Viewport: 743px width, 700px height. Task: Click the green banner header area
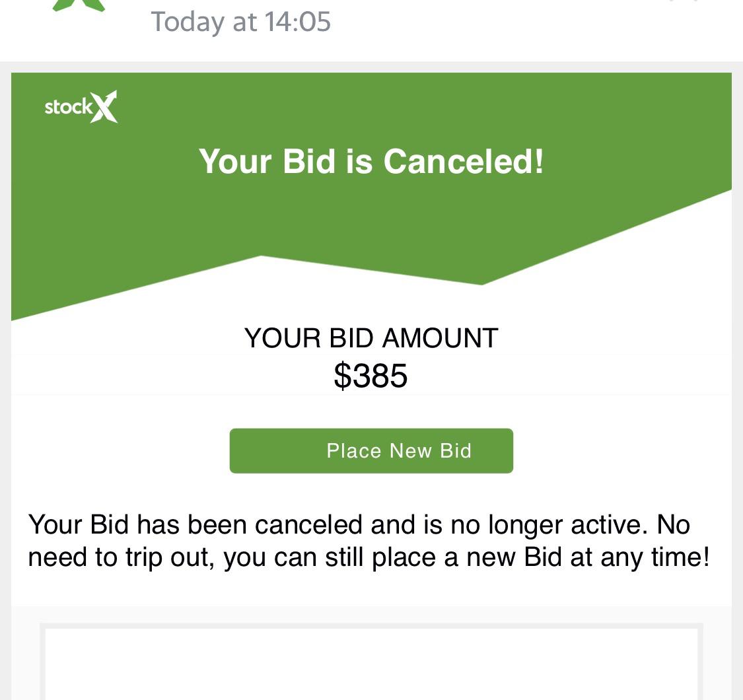(x=371, y=132)
